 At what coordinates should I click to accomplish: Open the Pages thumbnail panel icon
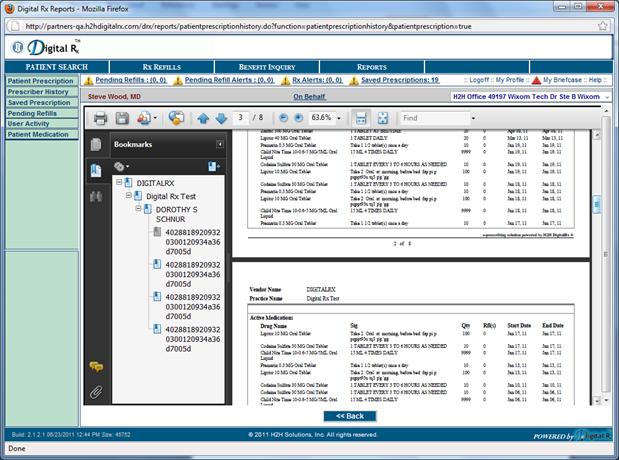[96, 145]
